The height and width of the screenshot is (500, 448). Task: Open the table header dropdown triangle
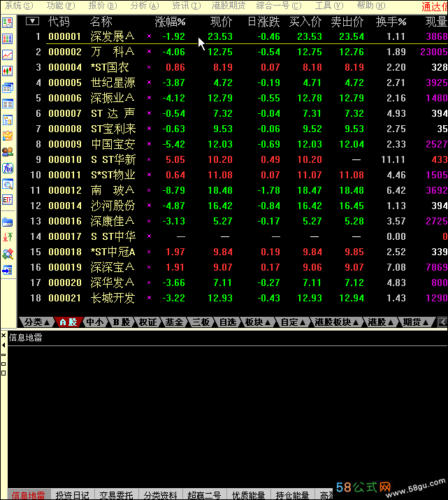[33, 22]
